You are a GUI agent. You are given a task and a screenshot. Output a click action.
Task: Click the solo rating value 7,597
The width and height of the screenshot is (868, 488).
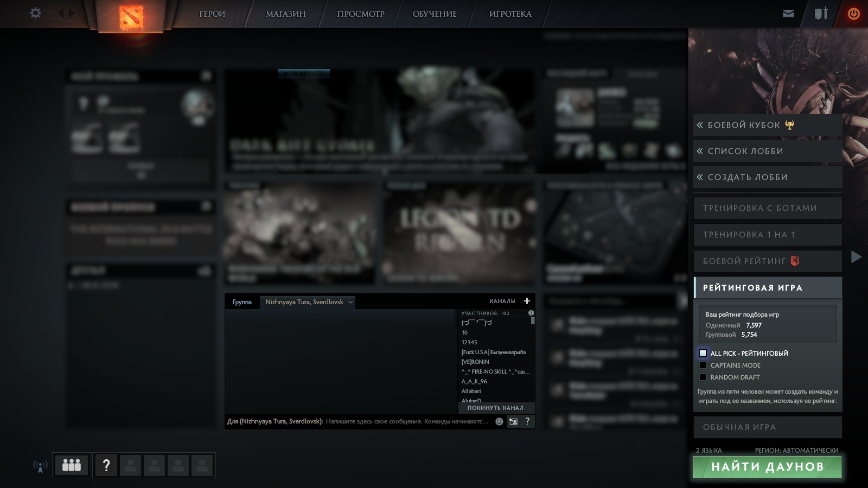[754, 325]
